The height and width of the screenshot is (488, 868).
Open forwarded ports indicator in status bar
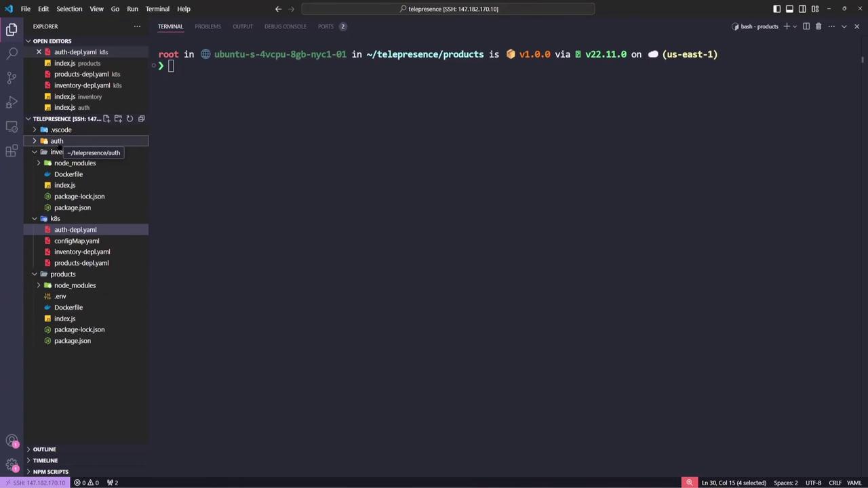click(113, 483)
